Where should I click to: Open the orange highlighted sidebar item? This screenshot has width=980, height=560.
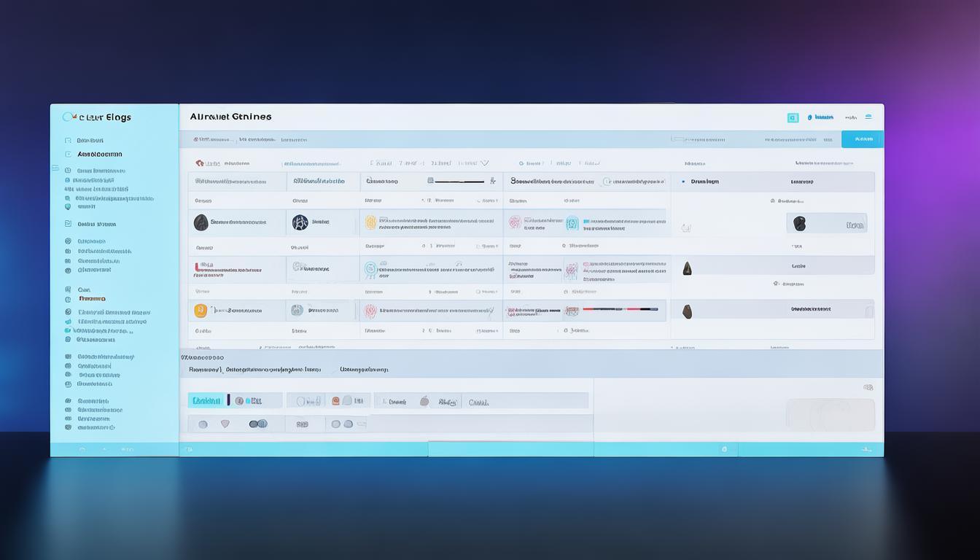click(92, 298)
